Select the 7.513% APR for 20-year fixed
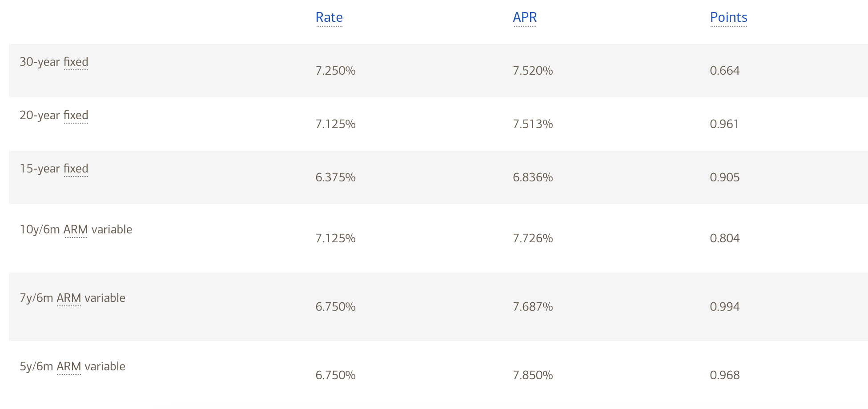The height and width of the screenshot is (409, 868). [x=533, y=124]
